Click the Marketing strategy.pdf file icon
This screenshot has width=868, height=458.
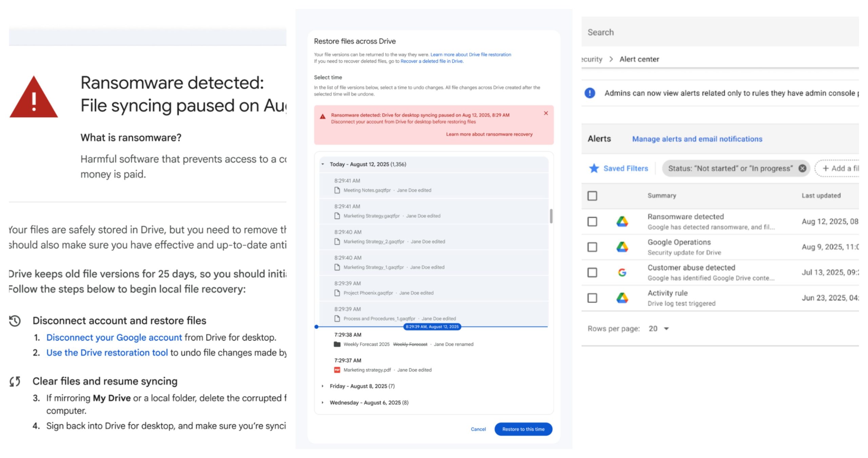(x=337, y=370)
